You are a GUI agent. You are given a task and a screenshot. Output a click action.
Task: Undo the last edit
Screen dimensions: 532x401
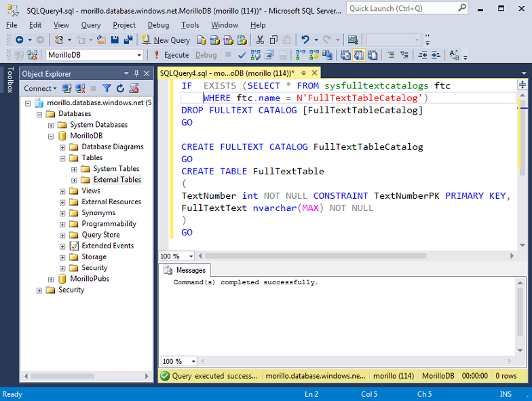[305, 40]
